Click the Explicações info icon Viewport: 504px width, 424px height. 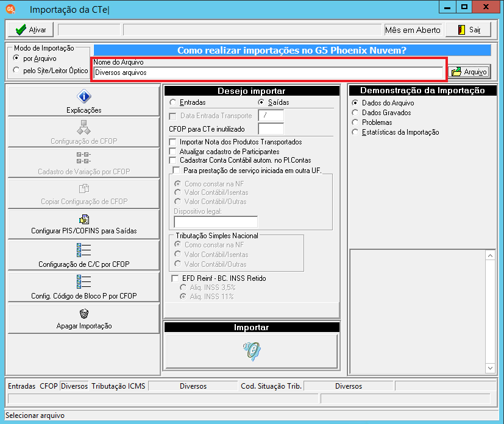[84, 96]
